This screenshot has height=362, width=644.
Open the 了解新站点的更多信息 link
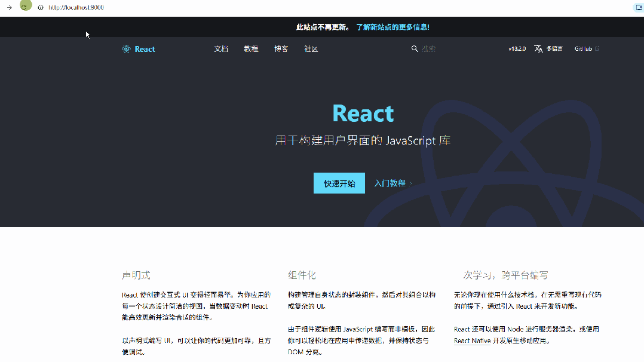point(392,27)
